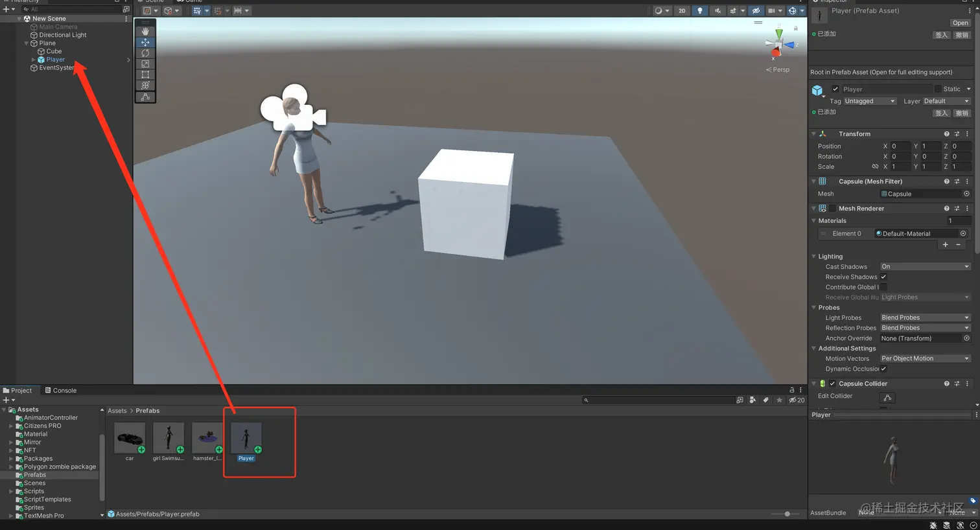Select the Hand (view) tool
980x530 pixels.
(x=145, y=31)
